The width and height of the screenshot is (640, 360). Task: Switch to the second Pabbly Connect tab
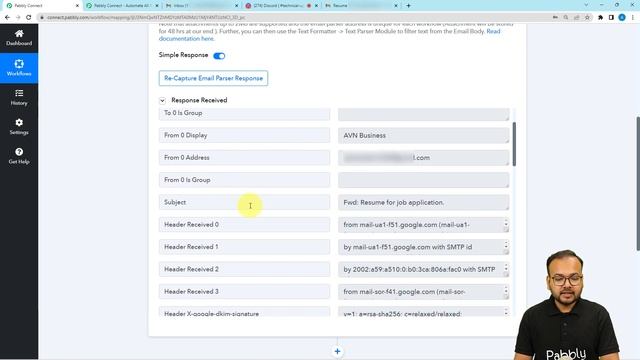122,6
